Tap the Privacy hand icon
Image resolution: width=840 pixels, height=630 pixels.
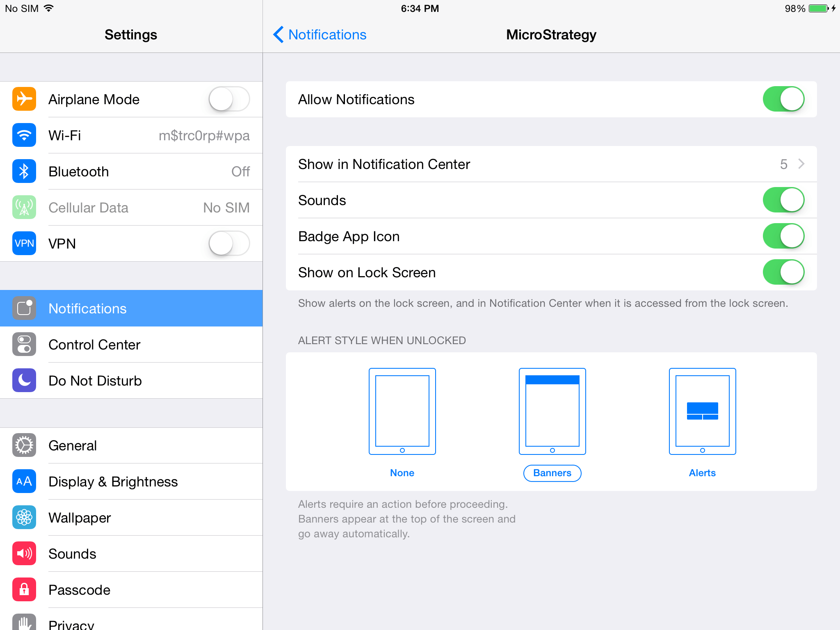point(24,622)
